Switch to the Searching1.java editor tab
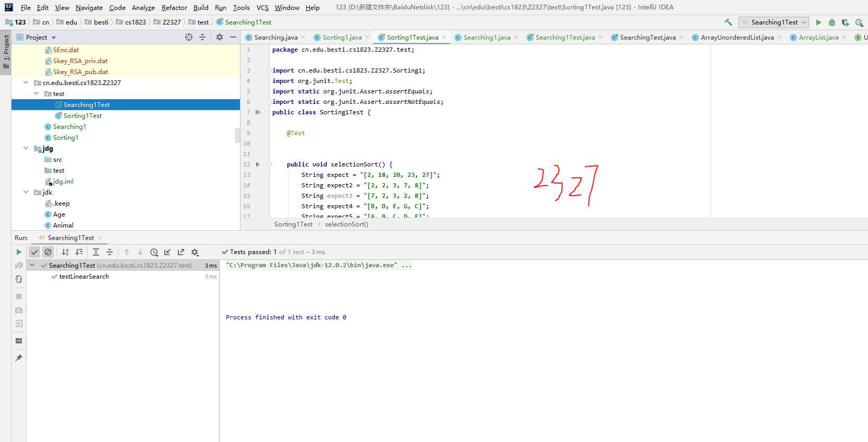 (486, 37)
